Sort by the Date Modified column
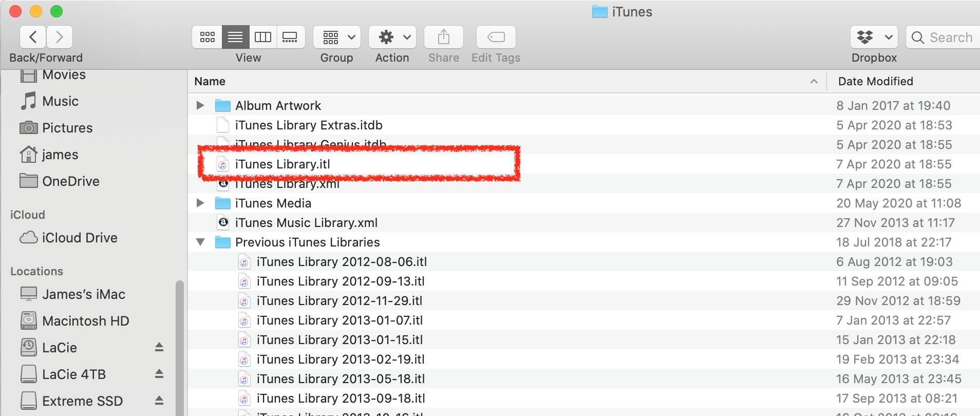 (876, 81)
